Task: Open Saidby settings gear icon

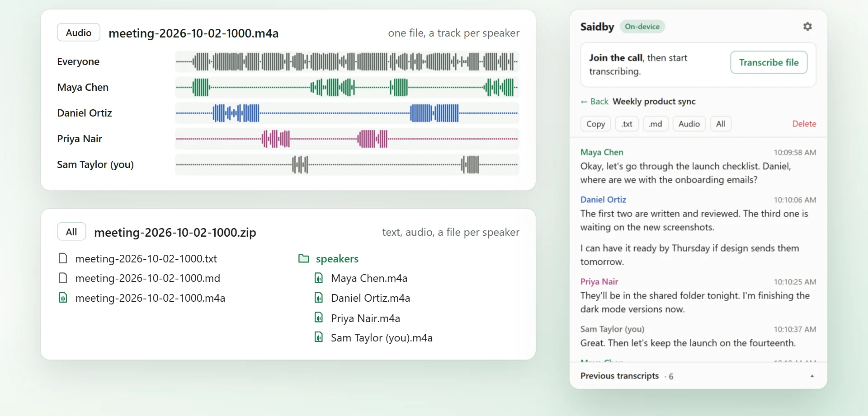Action: tap(807, 27)
